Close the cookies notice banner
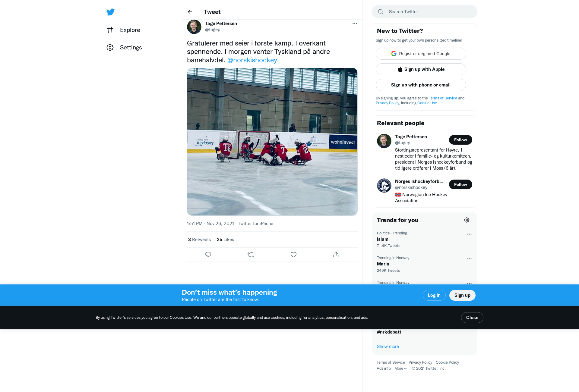The width and height of the screenshot is (579, 392). pyautogui.click(x=472, y=318)
